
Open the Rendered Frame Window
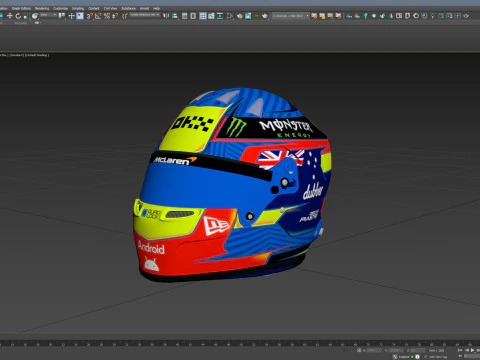coord(248,16)
